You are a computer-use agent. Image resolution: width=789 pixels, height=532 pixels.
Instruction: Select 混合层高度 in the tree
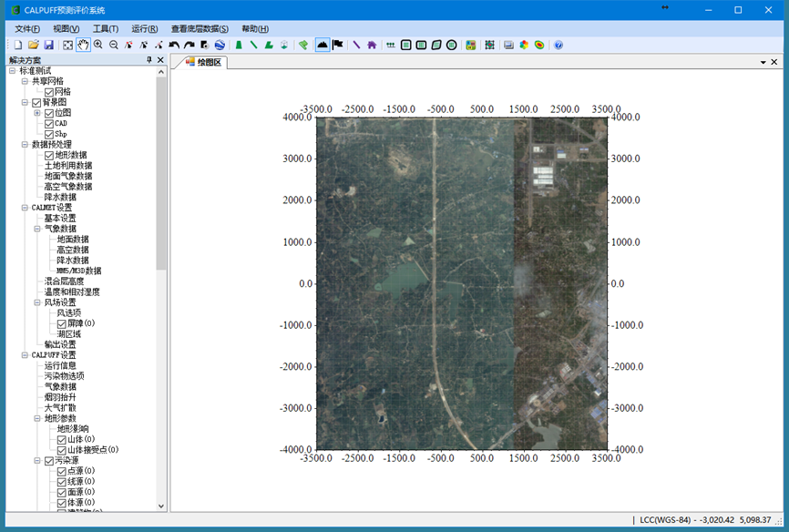coord(64,281)
